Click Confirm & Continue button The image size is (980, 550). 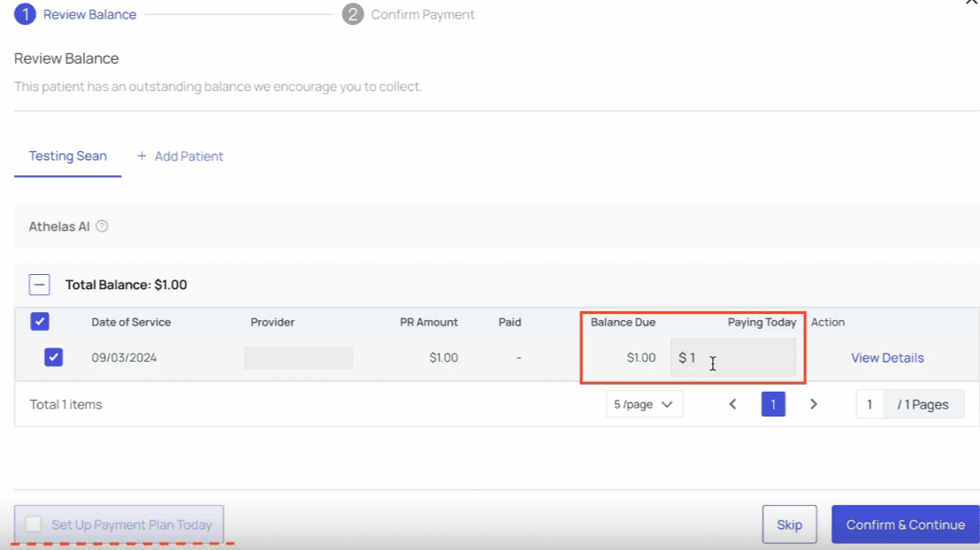tap(905, 524)
